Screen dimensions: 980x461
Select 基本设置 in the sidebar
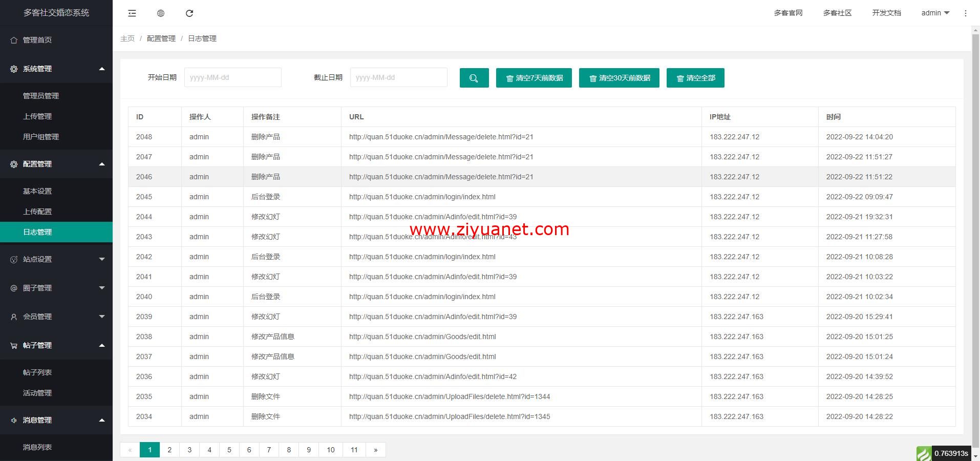pos(37,191)
